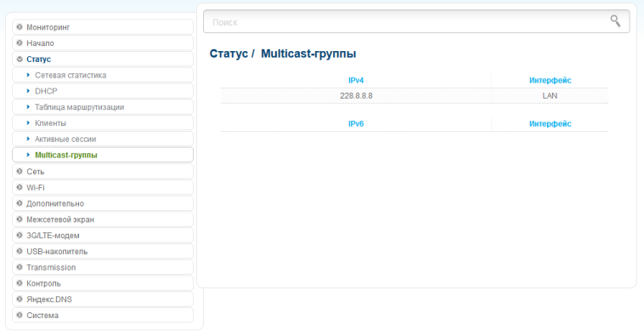Select the LAN interface cell
The width and height of the screenshot is (644, 336).
tap(550, 96)
